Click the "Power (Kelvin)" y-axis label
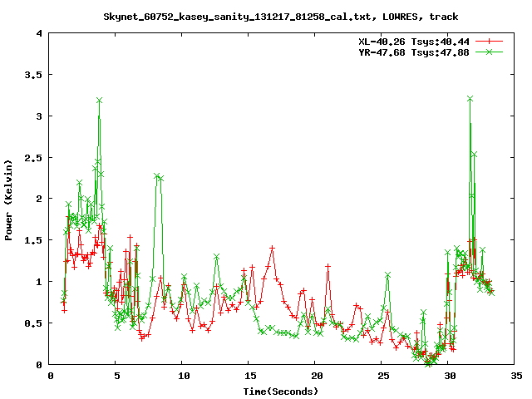 (x=8, y=200)
